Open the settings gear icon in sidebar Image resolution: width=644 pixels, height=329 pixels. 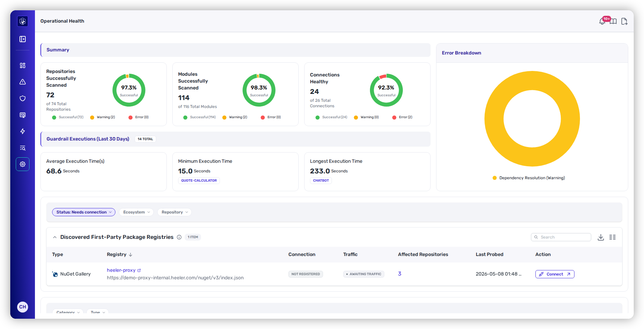(23, 164)
